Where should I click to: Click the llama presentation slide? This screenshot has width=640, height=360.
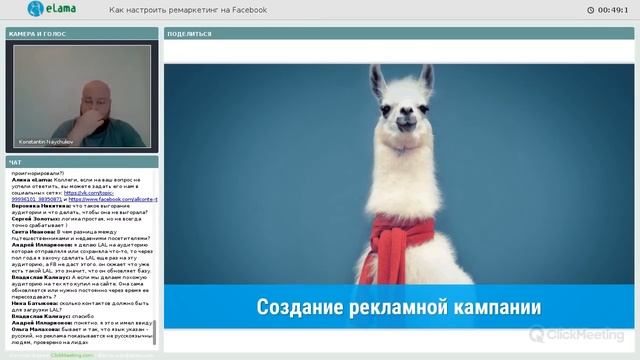[399, 196]
